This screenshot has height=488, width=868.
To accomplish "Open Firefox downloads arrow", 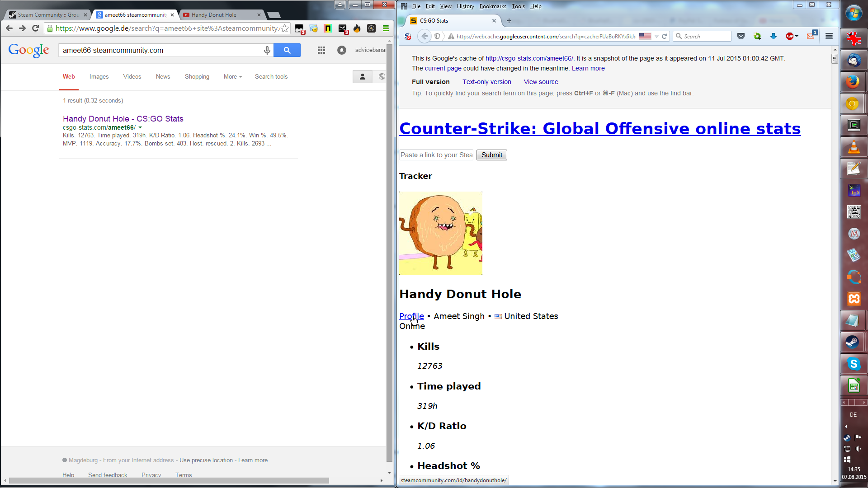I will pos(774,36).
